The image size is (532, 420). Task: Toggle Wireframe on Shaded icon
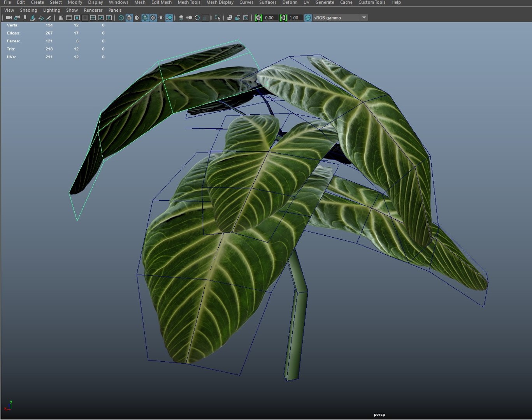145,17
